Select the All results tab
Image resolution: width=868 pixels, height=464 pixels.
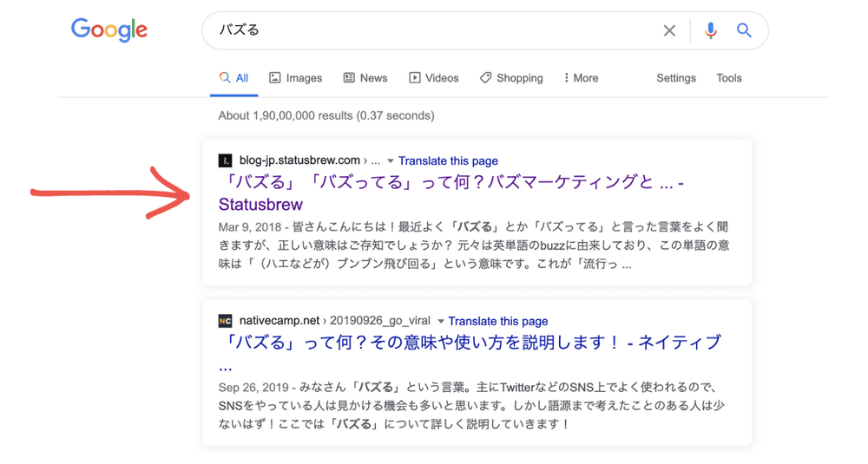(233, 78)
